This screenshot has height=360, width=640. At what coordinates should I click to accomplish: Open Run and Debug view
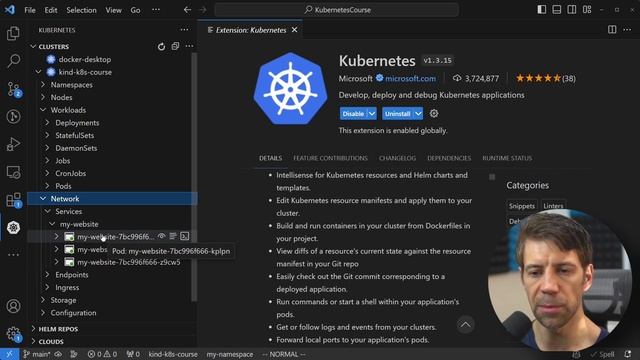(x=13, y=144)
